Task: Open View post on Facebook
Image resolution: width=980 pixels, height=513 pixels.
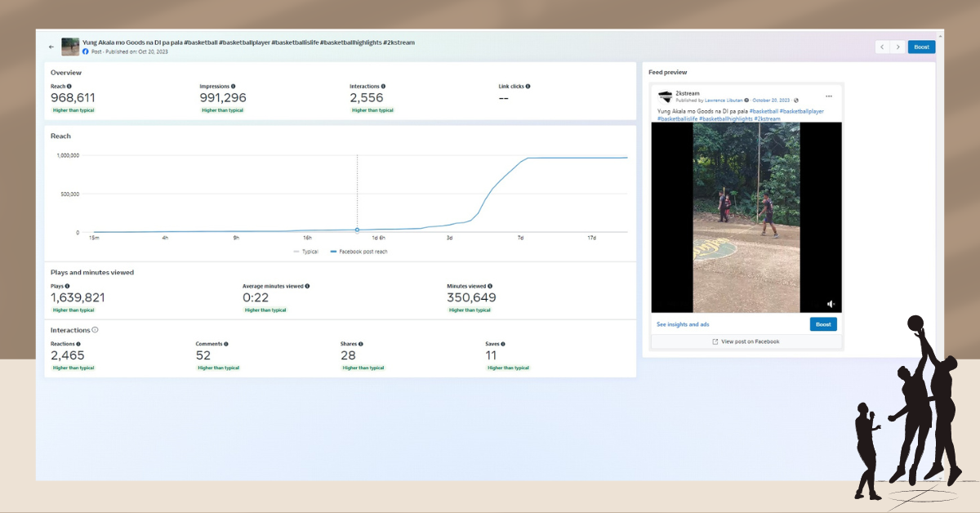Action: 746,341
